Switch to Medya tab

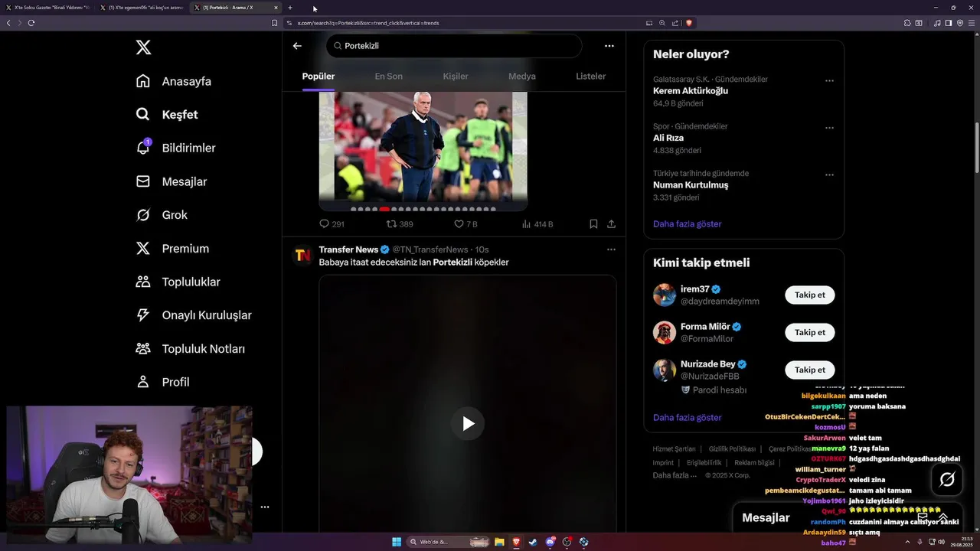(x=522, y=77)
